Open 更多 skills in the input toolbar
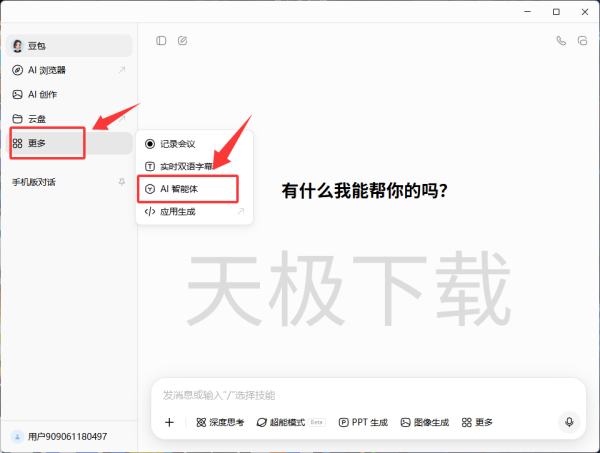 coord(477,422)
